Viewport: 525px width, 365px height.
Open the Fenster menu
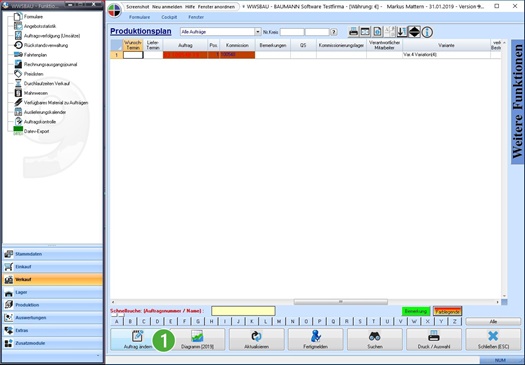(x=196, y=17)
